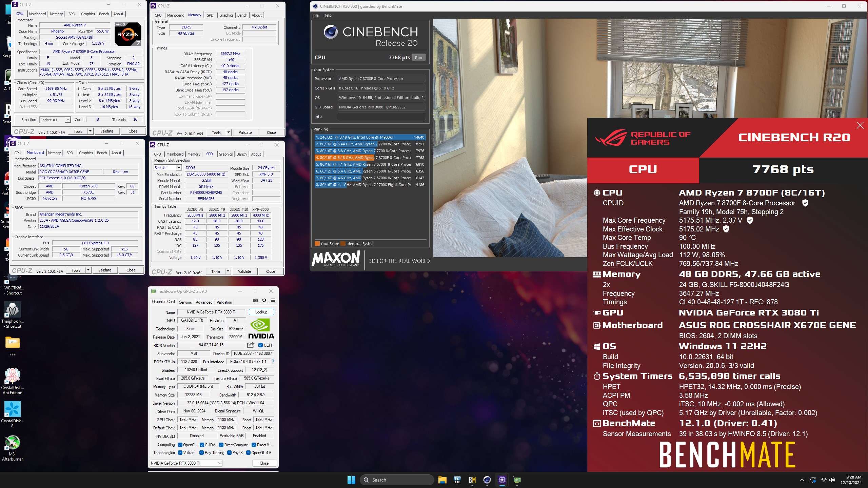Open Cinebench icon in the taskbar
The height and width of the screenshot is (488, 868).
point(487,480)
